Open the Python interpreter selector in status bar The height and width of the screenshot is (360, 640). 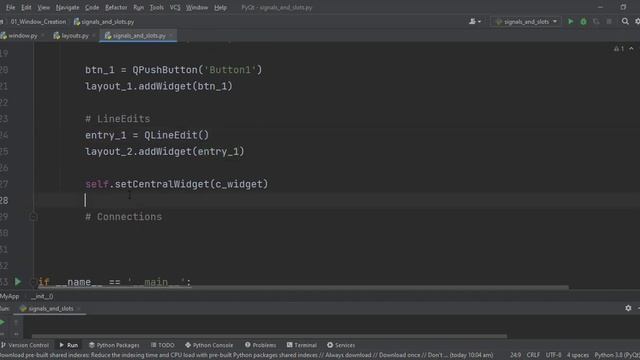tap(617, 356)
